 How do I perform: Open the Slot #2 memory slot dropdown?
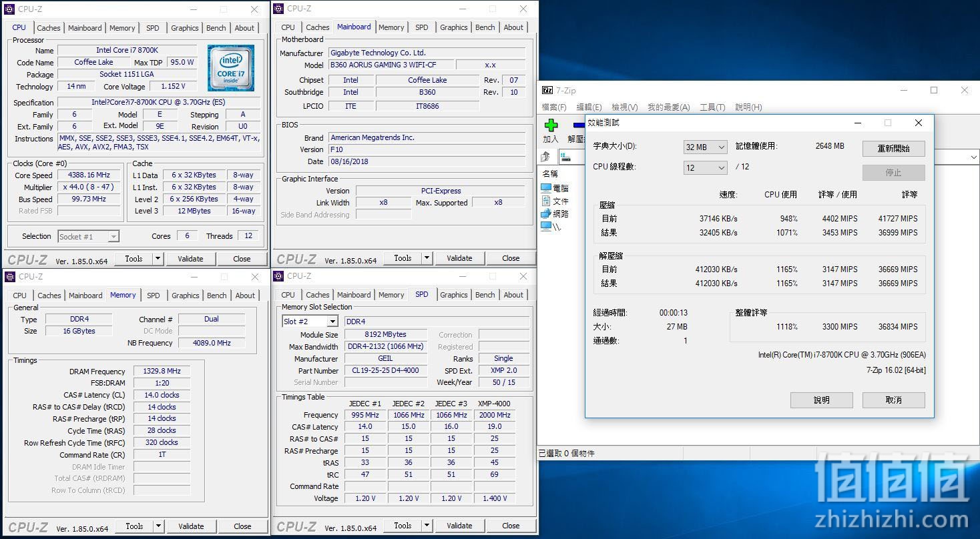[310, 322]
